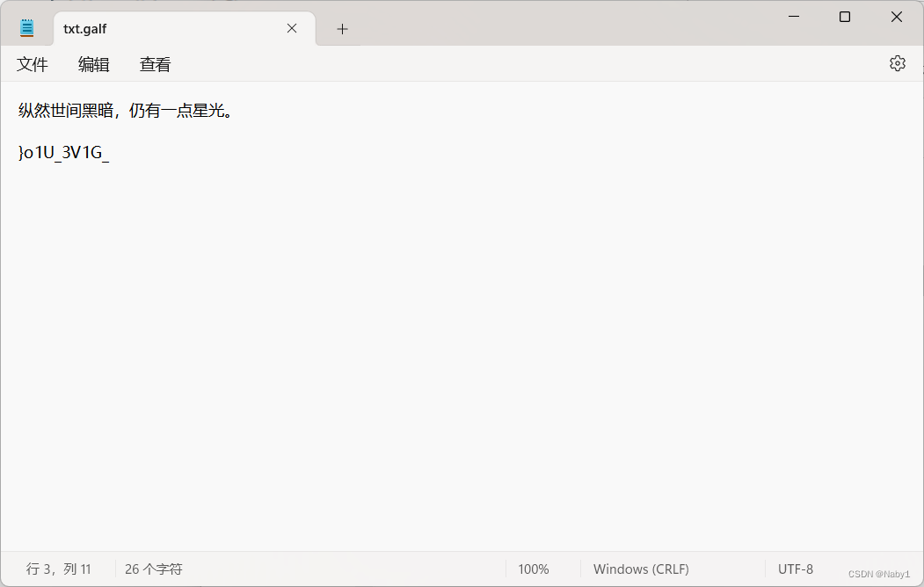This screenshot has width=924, height=587.
Task: Click the 26 个字符 character count indicator
Action: [x=152, y=569]
